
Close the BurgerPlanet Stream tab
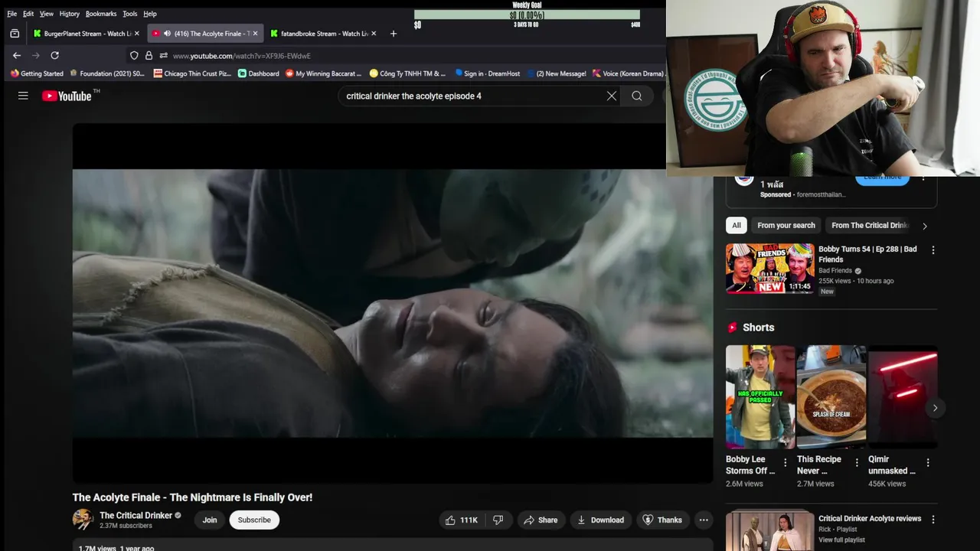click(x=136, y=34)
